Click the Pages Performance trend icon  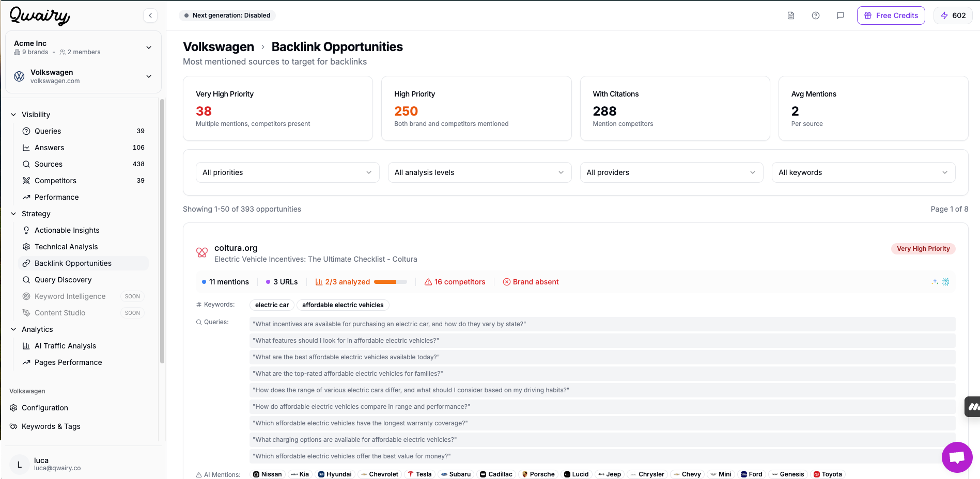(26, 362)
